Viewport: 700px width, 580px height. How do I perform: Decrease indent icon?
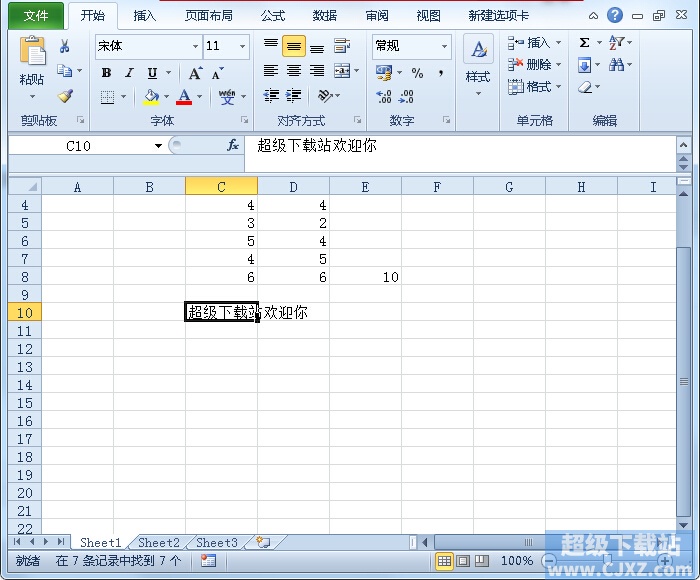[x=271, y=96]
